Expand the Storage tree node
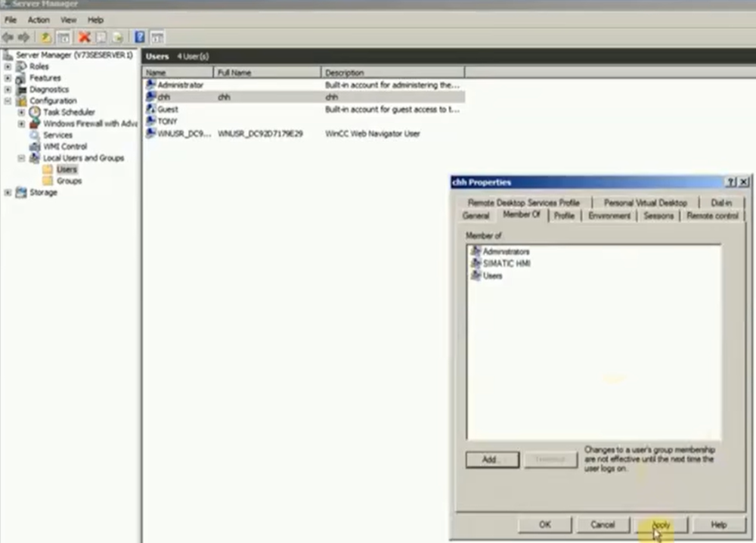The image size is (756, 543). pyautogui.click(x=8, y=193)
